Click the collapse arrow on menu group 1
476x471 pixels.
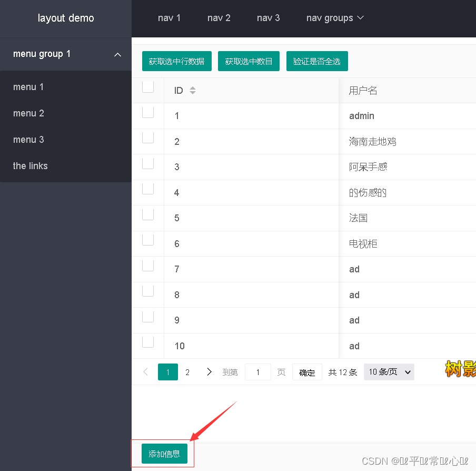pyautogui.click(x=117, y=54)
